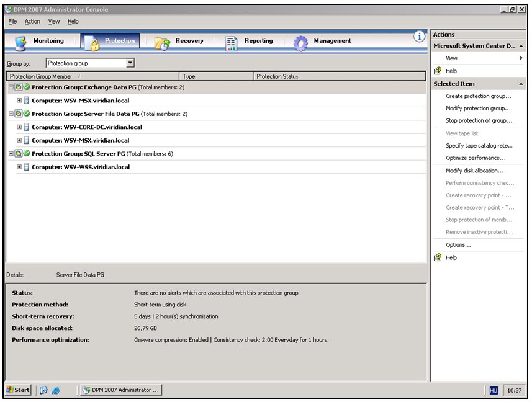Click the green status check for SQL Server PG

27,154
